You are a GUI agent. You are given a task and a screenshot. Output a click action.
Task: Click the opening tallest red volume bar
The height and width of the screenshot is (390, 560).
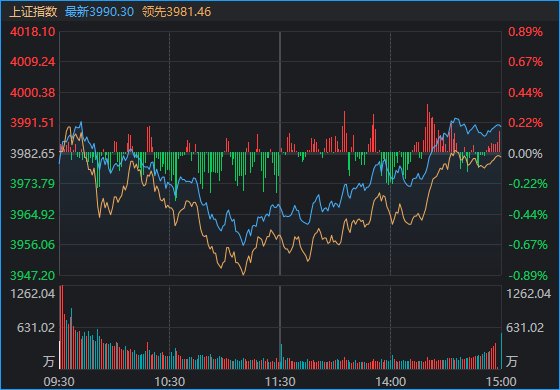tap(61, 327)
